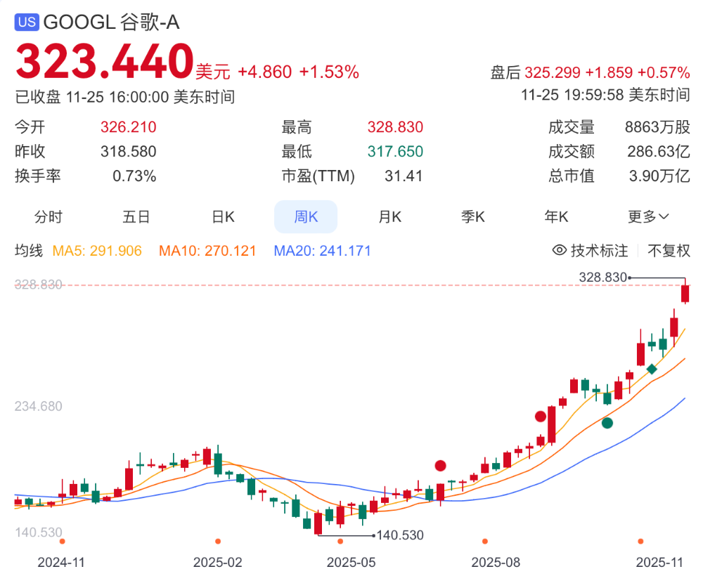Click the 最低 value 317.650
The image size is (703, 588).
tap(395, 152)
